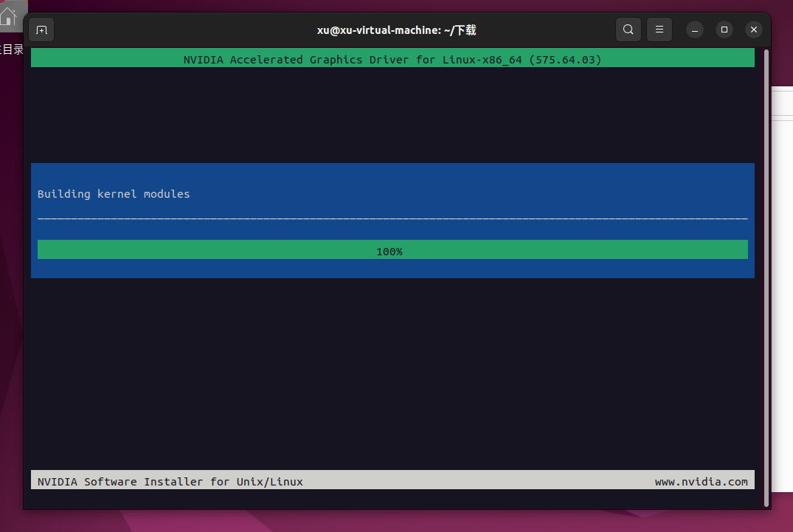Minimize the terminal window
Viewport: 793px width, 532px height.
(x=695, y=30)
